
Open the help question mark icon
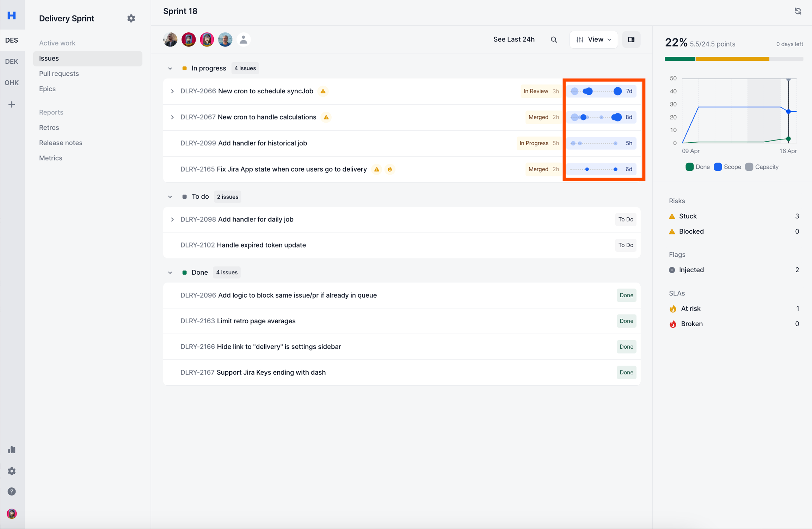click(x=12, y=492)
